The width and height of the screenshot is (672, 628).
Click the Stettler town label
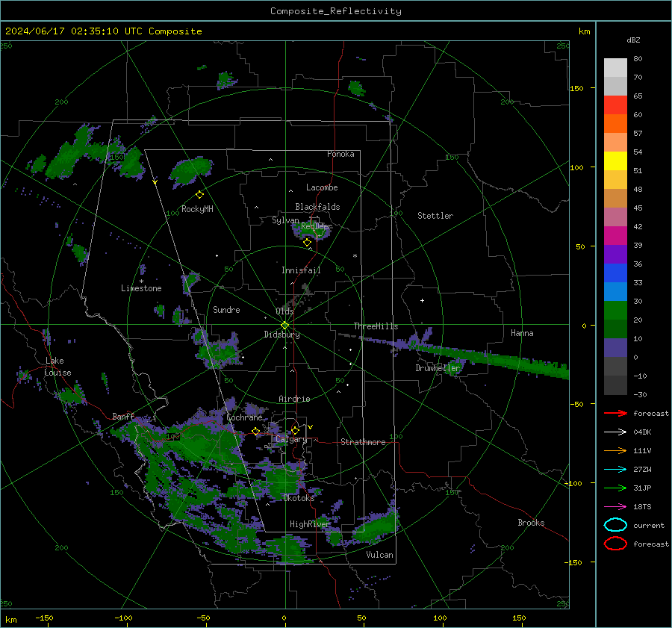pos(435,216)
